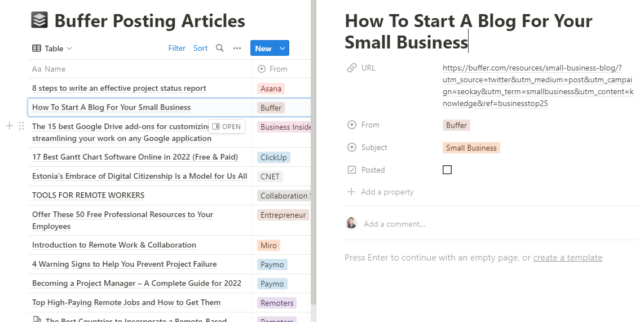Open 'TOOLS FOR REMOTE WORKERS' row
The image size is (644, 322).
pyautogui.click(x=89, y=195)
